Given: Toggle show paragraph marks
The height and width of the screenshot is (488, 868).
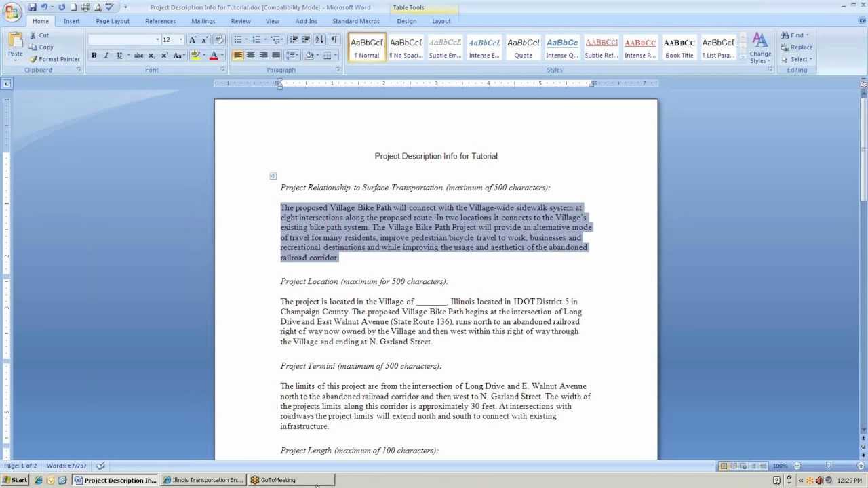Looking at the screenshot, I should [334, 40].
